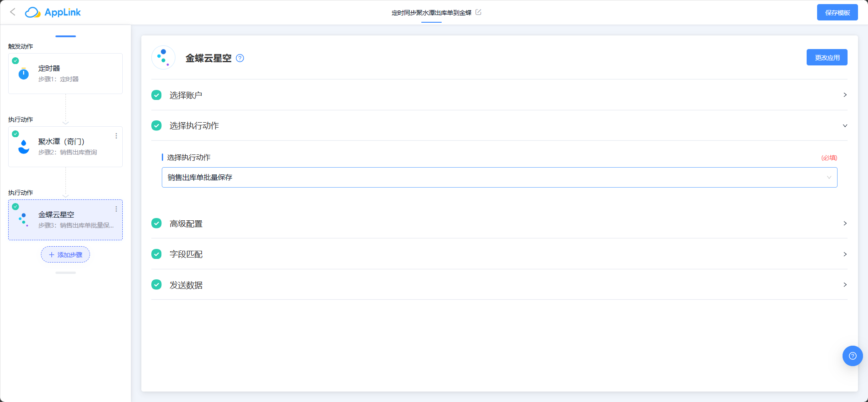Expand the 发送数据 section
This screenshot has width=868, height=402.
(499, 285)
